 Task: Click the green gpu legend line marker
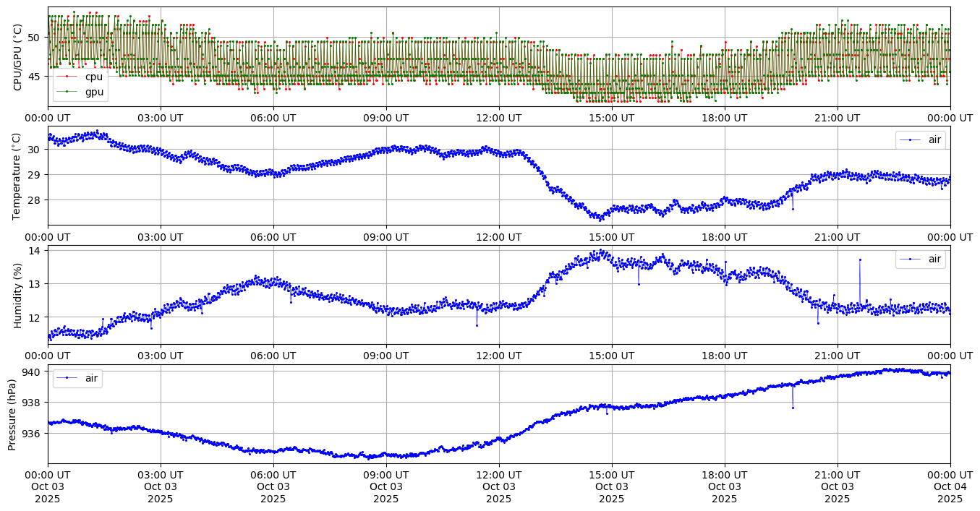[x=67, y=92]
